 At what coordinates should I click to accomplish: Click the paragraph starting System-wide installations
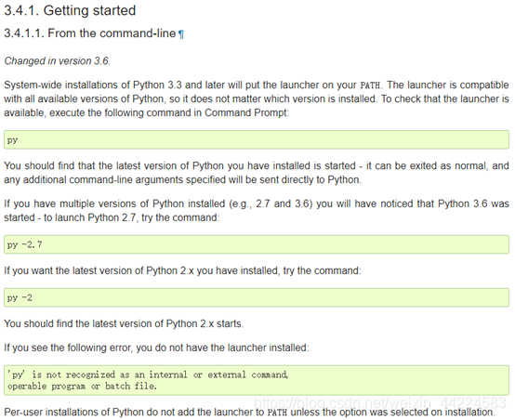(257, 98)
